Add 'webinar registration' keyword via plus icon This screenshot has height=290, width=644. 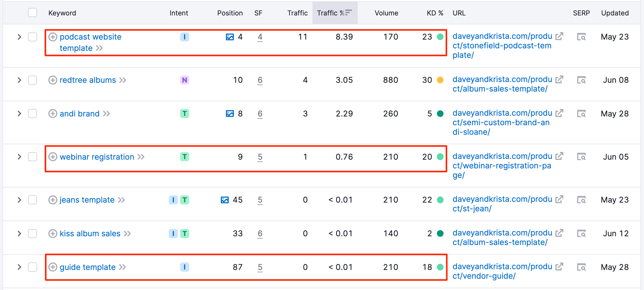[x=53, y=157]
